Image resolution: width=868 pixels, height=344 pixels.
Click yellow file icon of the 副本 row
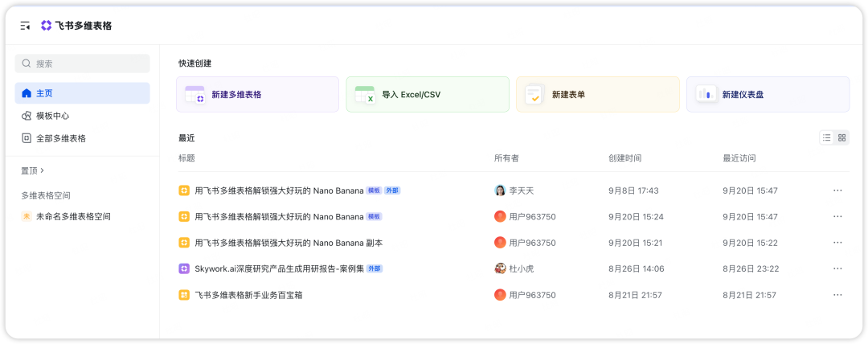(184, 243)
